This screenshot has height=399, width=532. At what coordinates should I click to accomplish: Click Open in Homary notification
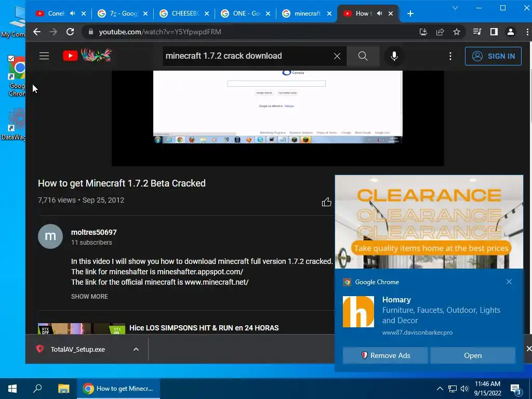pos(473,355)
